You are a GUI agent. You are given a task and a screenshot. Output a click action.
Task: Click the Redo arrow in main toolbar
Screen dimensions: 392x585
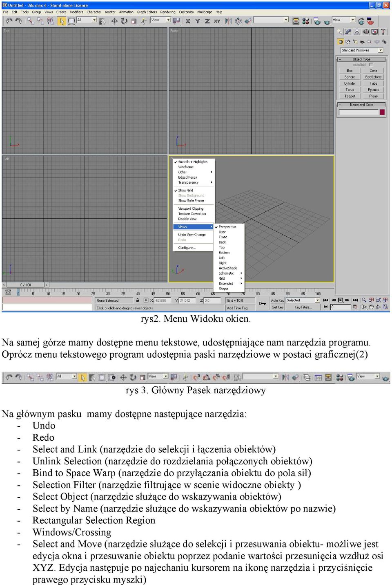(18, 20)
